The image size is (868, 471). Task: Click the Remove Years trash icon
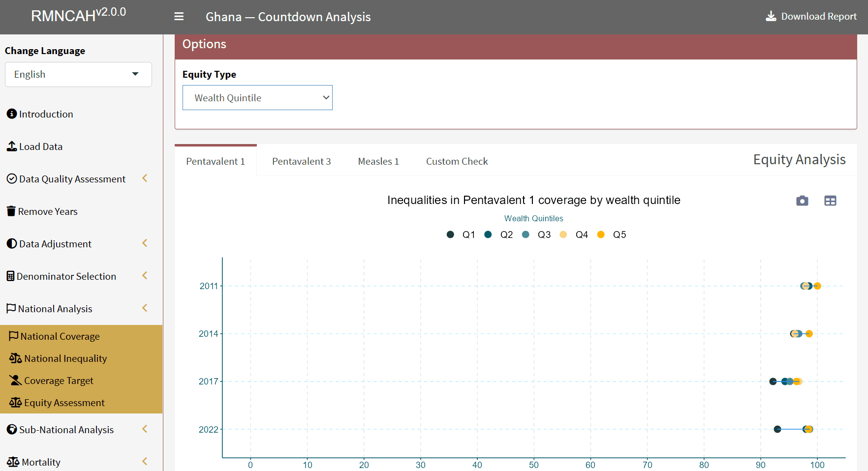[x=11, y=211]
